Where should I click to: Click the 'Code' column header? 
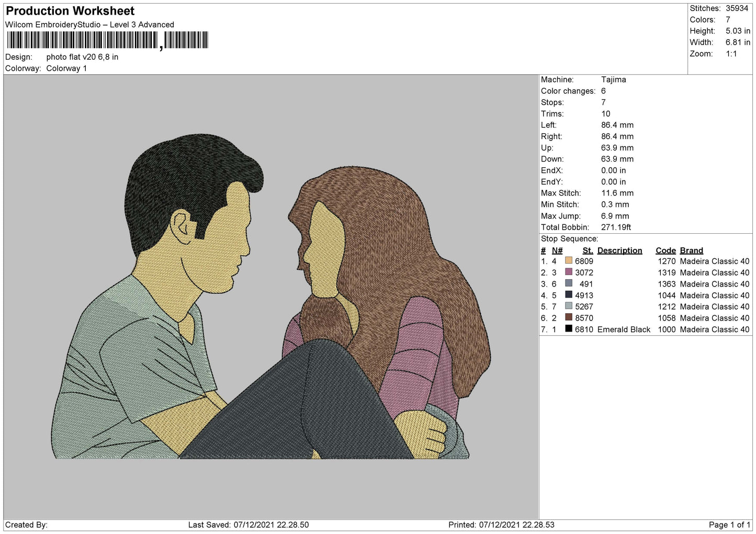pyautogui.click(x=665, y=251)
